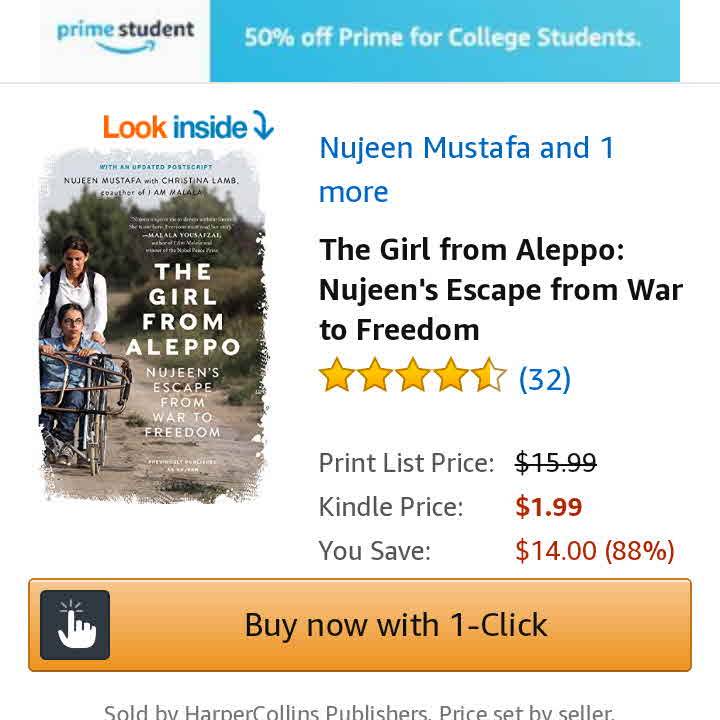Viewport: 720px width, 720px height.
Task: Tap the 1-Click hand pointer icon
Action: point(75,625)
